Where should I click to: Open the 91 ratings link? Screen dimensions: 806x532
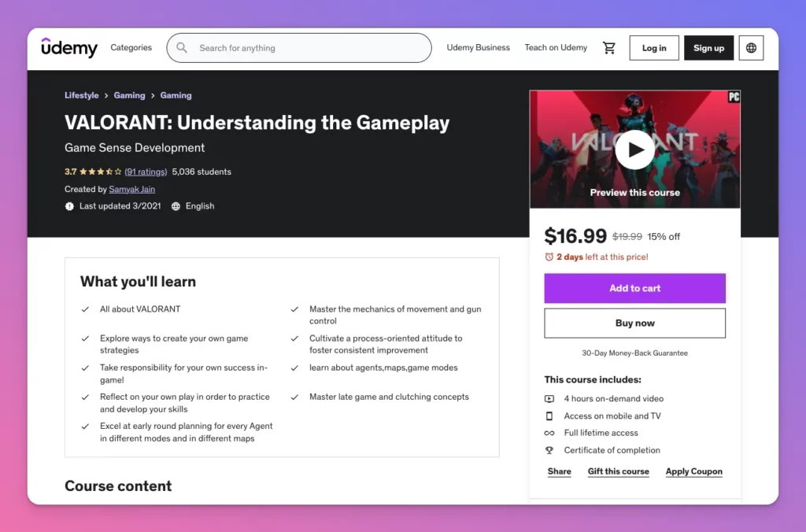pyautogui.click(x=146, y=172)
